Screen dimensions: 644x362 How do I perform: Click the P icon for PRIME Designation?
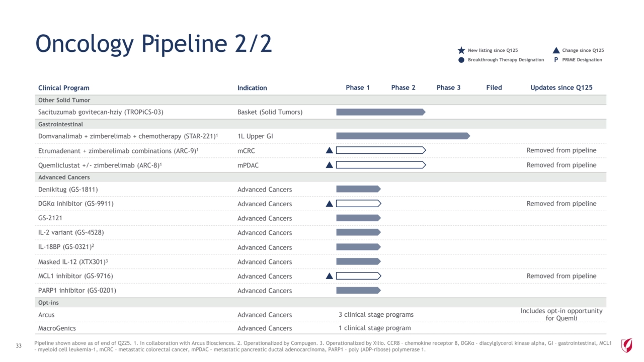click(x=556, y=60)
